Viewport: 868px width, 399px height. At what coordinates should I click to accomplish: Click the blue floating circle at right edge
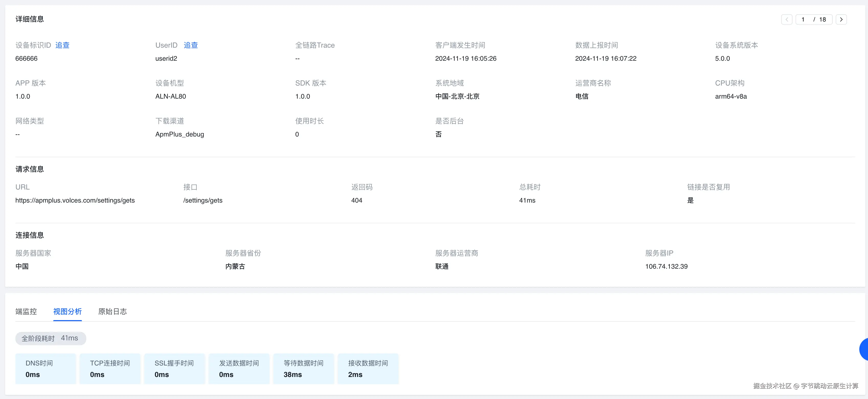864,350
